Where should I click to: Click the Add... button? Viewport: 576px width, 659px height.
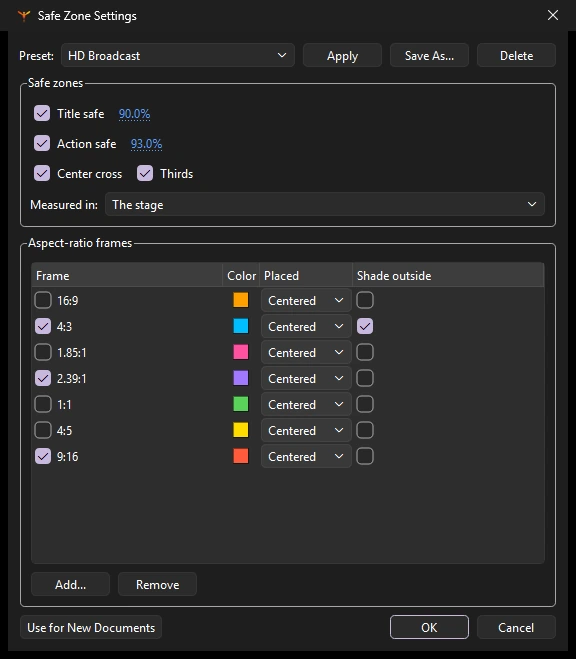click(x=71, y=584)
